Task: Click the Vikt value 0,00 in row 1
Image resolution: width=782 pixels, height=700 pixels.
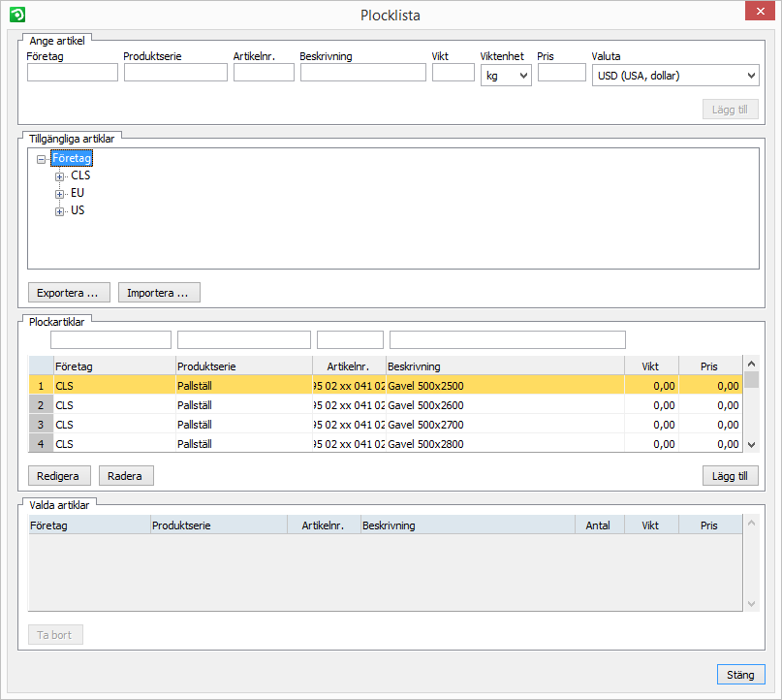Action: pos(651,386)
